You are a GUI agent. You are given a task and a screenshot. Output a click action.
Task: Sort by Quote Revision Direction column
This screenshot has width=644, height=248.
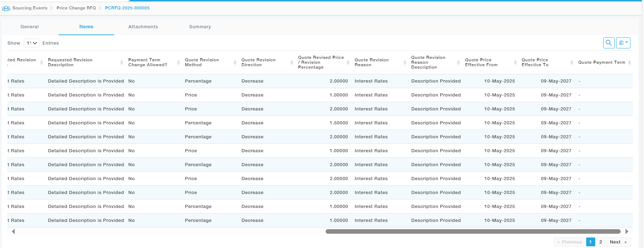tap(258, 62)
